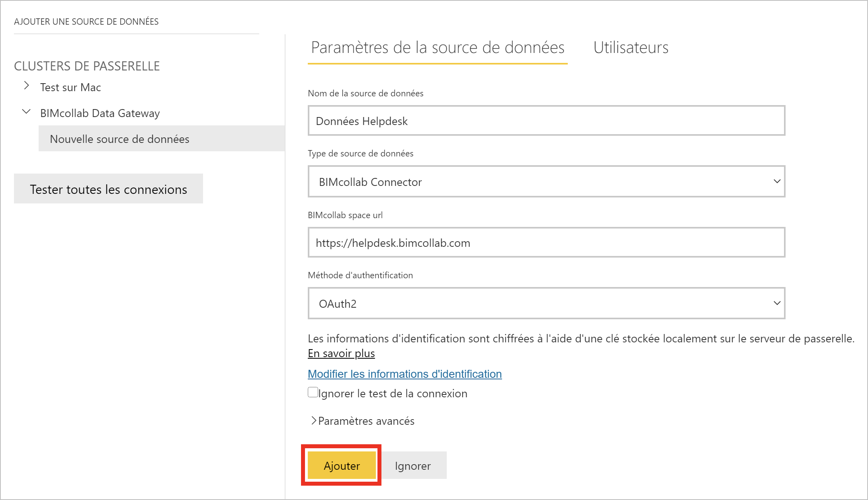The width and height of the screenshot is (868, 500).
Task: Click the Ajouter button
Action: (x=342, y=465)
